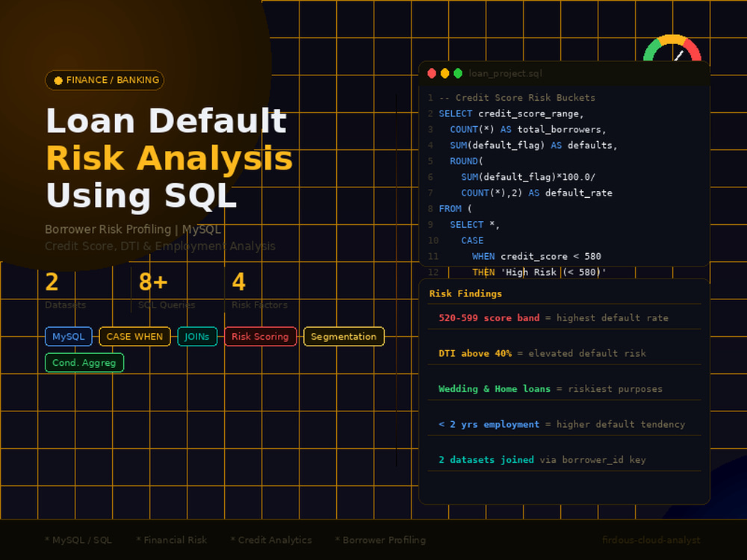This screenshot has height=560, width=747.
Task: Click the Segmentation tag
Action: [x=344, y=336]
